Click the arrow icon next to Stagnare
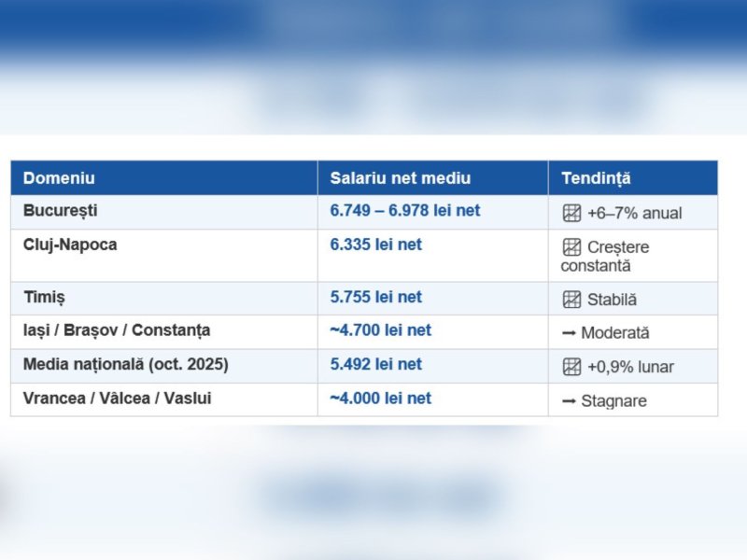The height and width of the screenshot is (560, 747). (x=568, y=401)
